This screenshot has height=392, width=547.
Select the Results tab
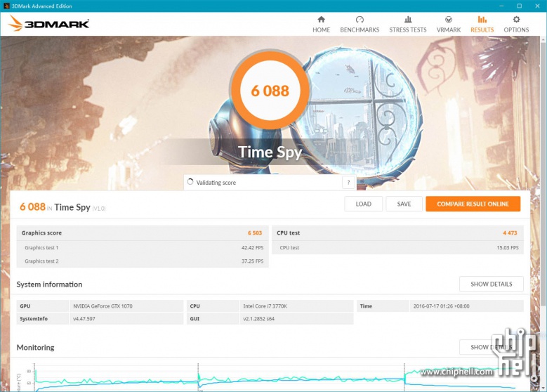[x=482, y=25]
